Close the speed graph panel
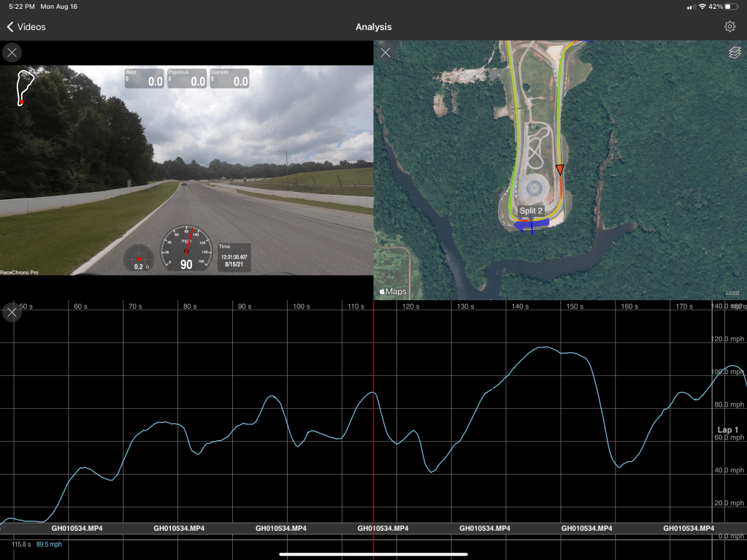Screen dimensions: 747x560 (x=12, y=312)
